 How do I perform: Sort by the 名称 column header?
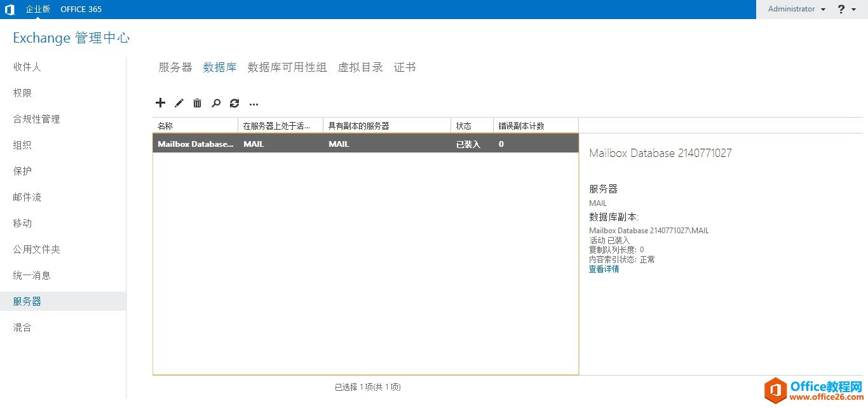coord(165,126)
